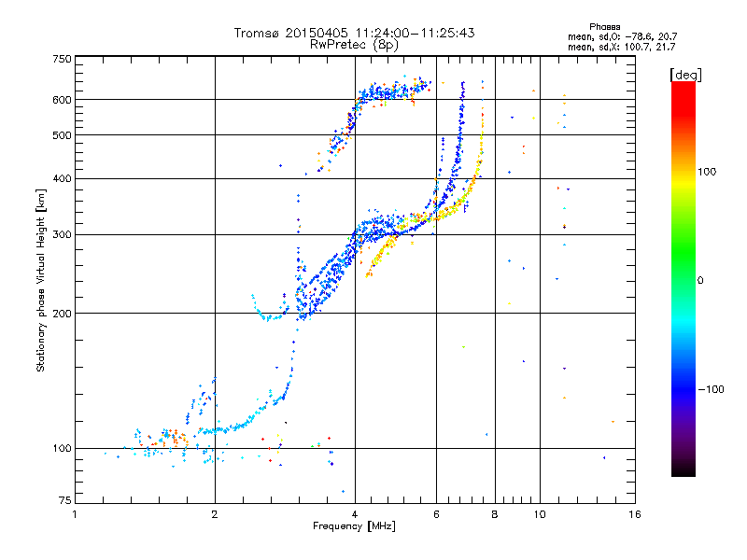Click the x-axis tick label '8'
This screenshot has width=747, height=560.
495,514
